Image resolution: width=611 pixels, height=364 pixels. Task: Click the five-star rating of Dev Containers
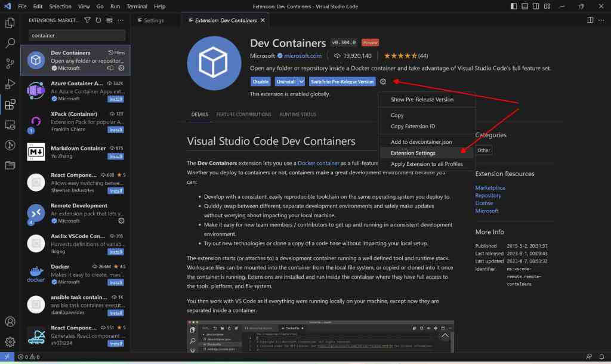pyautogui.click(x=400, y=55)
